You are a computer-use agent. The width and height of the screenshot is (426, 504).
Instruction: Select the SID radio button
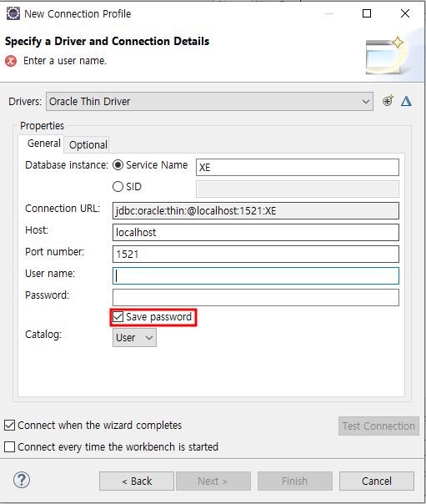coord(118,187)
